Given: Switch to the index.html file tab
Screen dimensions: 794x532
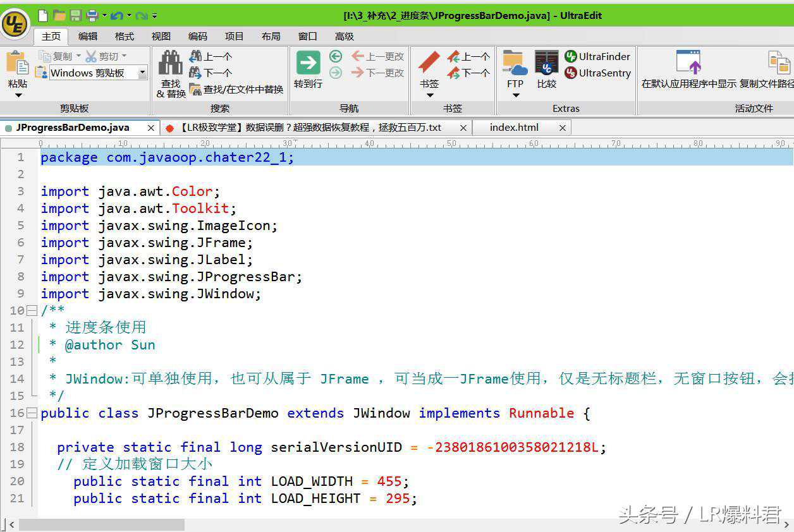Looking at the screenshot, I should (x=514, y=128).
